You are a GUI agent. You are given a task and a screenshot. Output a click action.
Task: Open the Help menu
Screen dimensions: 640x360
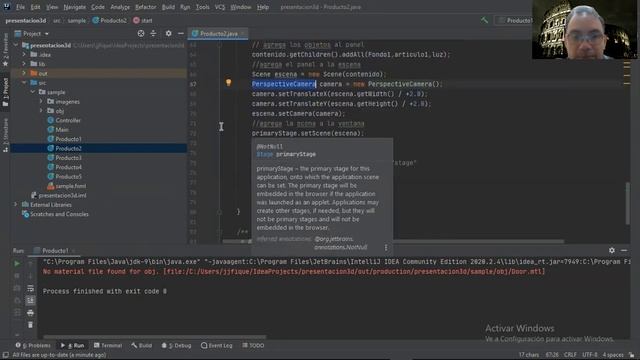(263, 7)
